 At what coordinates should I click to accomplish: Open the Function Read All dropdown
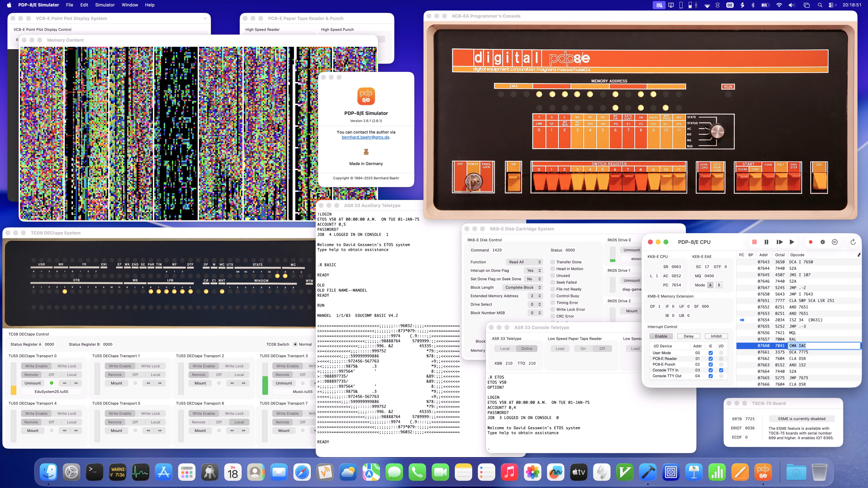click(524, 262)
